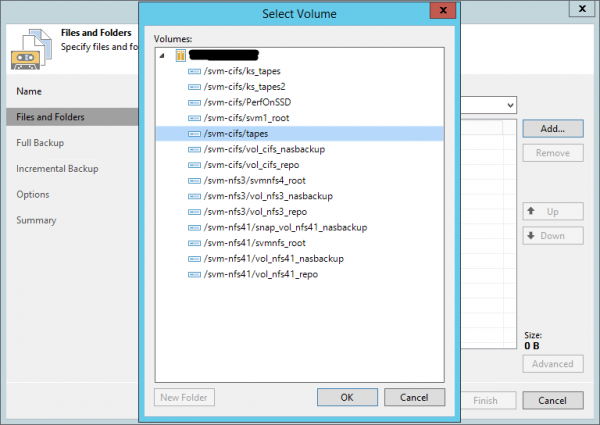Open the Full Backup wizard step
The height and width of the screenshot is (425, 600).
[x=40, y=143]
